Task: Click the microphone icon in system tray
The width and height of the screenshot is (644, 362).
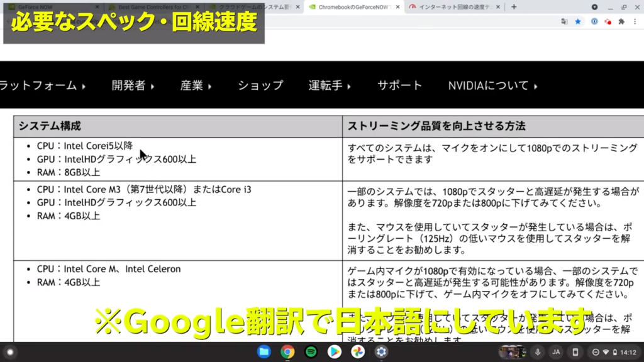Action: 538,352
